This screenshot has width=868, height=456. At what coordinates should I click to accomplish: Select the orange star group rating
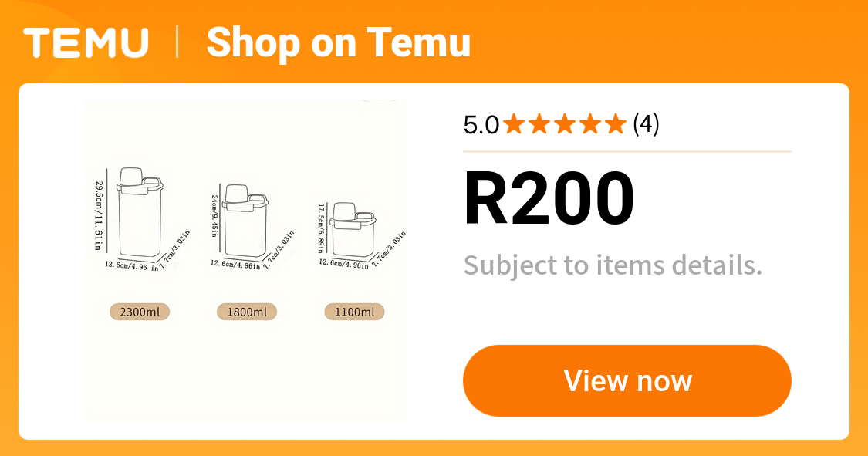click(x=563, y=123)
